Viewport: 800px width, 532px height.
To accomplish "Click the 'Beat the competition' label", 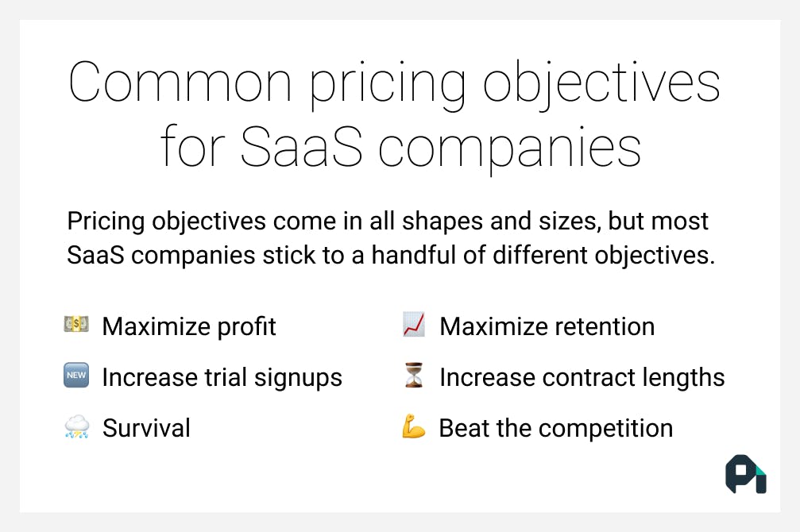I will tap(555, 428).
